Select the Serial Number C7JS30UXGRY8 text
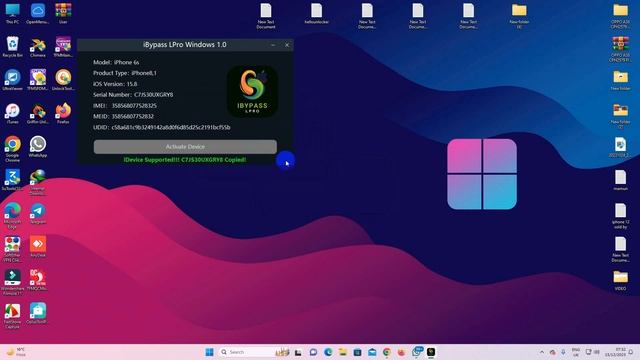640x360 pixels. coord(133,95)
